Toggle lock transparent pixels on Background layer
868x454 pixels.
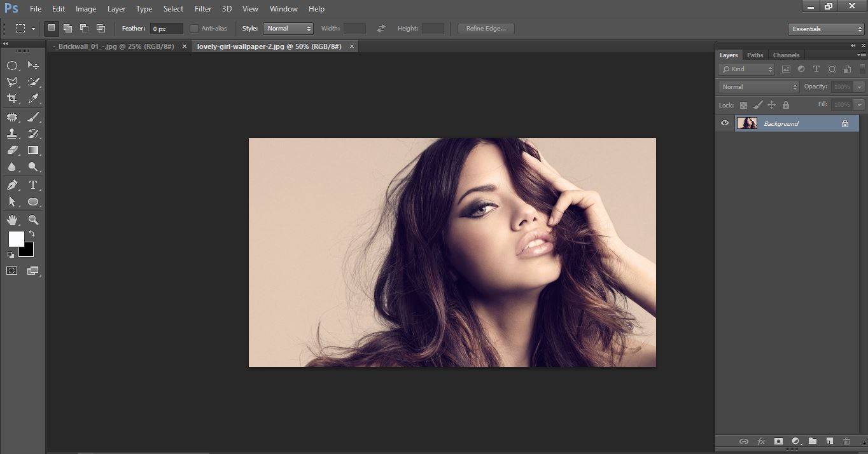pos(743,105)
